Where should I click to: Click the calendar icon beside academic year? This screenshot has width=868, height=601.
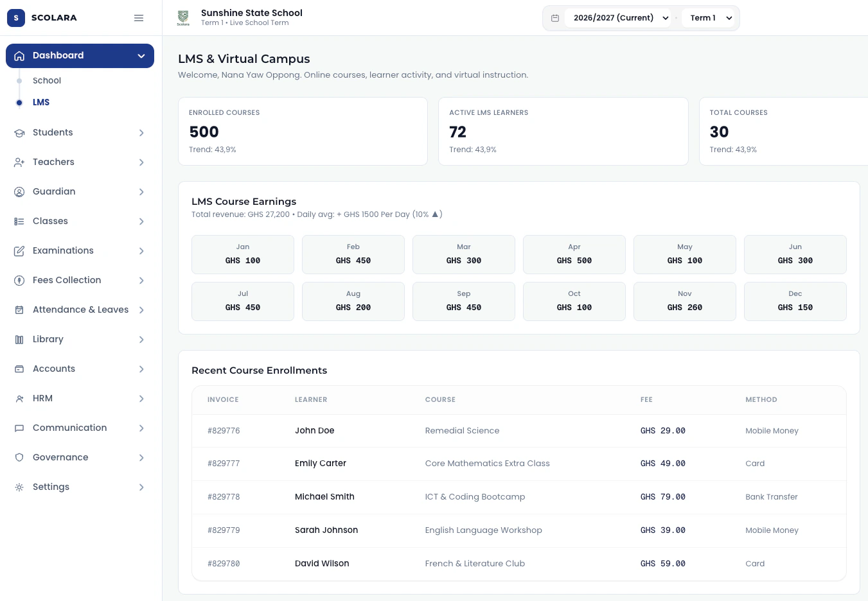pos(555,18)
